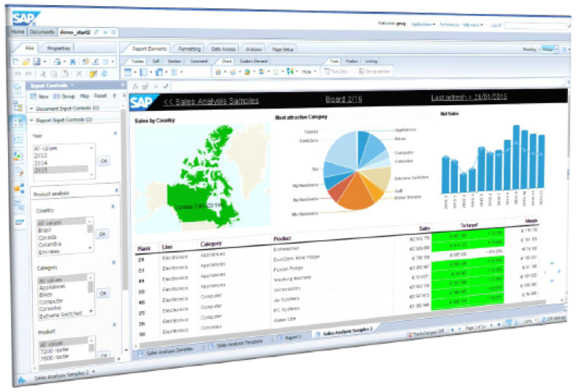Switch to the Formatting ribbon tab
Image resolution: width=576 pixels, height=392 pixels.
pyautogui.click(x=188, y=49)
